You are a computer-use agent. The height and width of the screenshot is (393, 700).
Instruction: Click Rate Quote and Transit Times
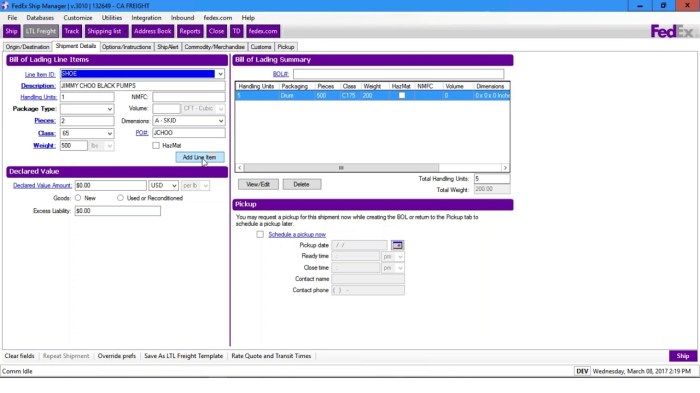[x=271, y=356]
